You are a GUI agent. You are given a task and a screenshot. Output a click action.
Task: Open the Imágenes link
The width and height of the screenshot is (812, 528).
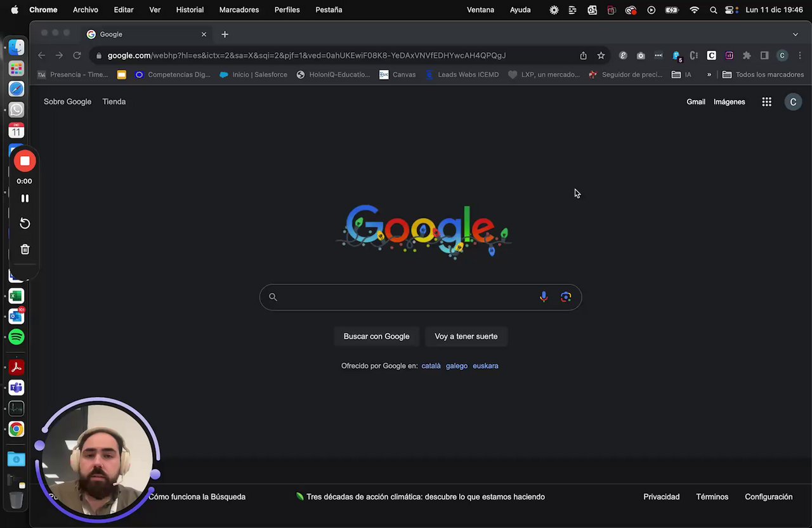pos(730,102)
